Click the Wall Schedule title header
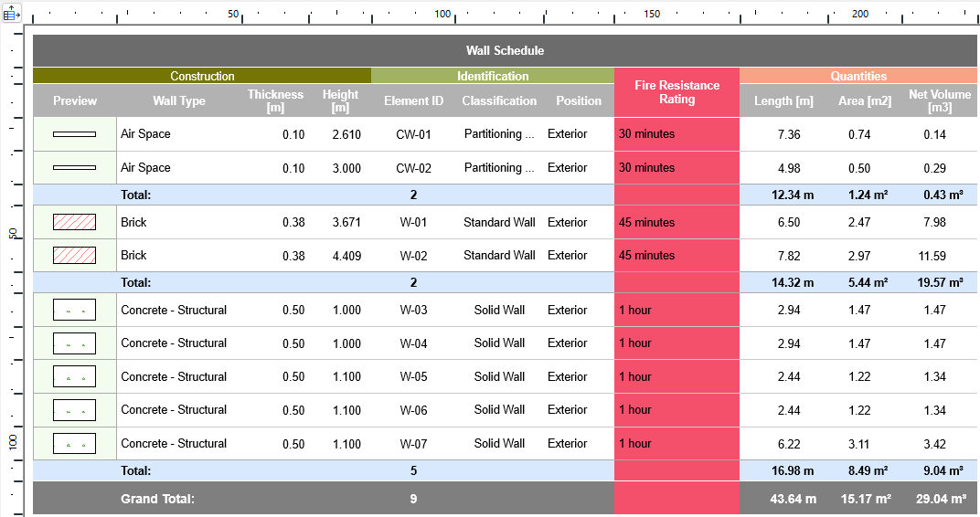Screen dimensions: 980x517 505,50
